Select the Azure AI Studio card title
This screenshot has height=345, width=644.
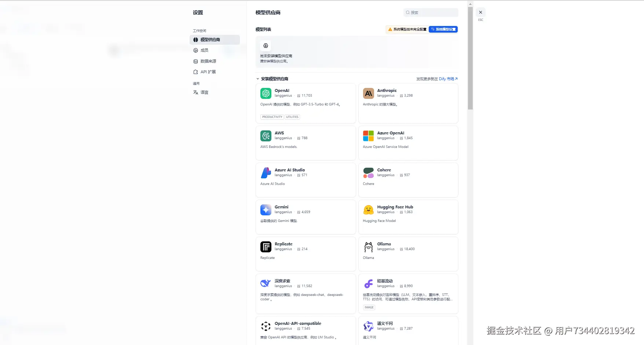coord(290,170)
